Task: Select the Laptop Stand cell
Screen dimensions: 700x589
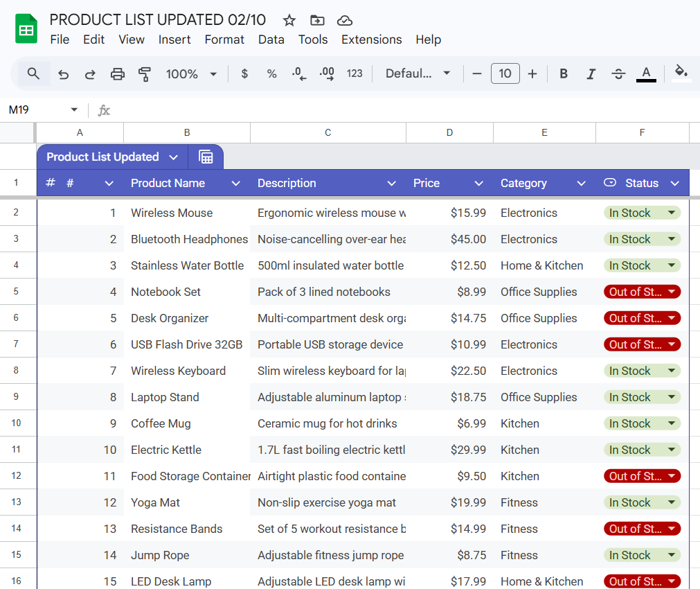Action: click(187, 397)
